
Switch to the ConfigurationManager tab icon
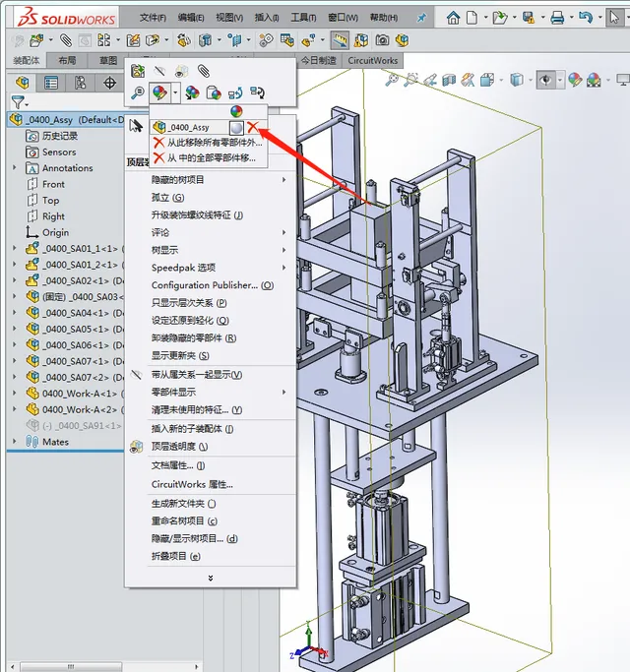coord(80,83)
